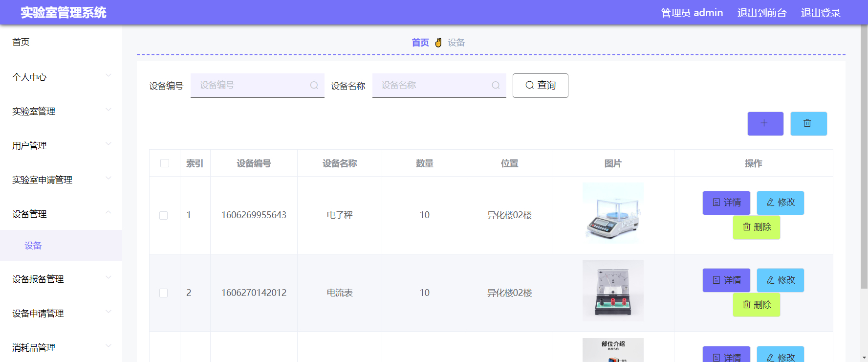The height and width of the screenshot is (362, 868).
Task: Click 设备编号 column header
Action: click(x=254, y=163)
